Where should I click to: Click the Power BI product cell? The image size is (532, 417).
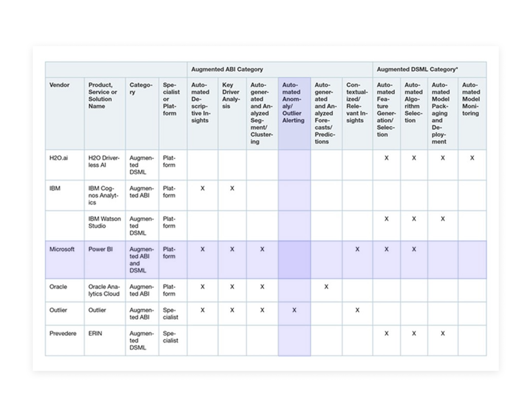(x=100, y=249)
